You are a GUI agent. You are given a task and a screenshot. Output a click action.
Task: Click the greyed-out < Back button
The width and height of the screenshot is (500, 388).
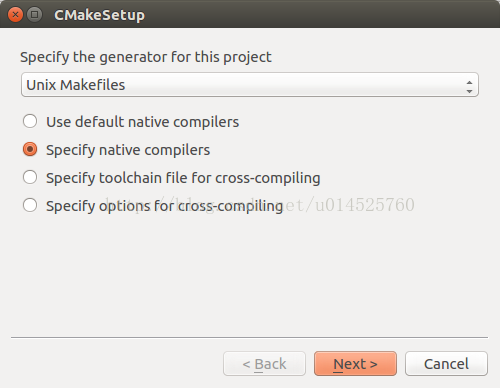264,364
